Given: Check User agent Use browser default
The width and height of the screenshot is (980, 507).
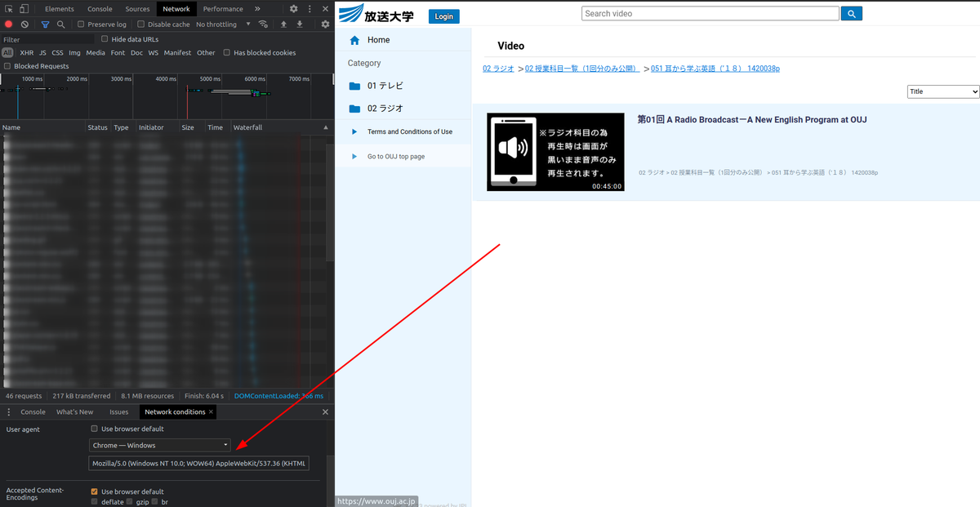Looking at the screenshot, I should (95, 429).
